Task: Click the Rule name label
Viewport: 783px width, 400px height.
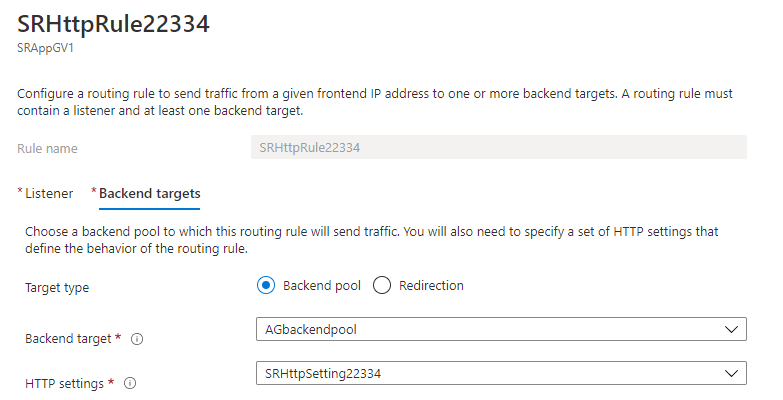Action: tap(47, 148)
